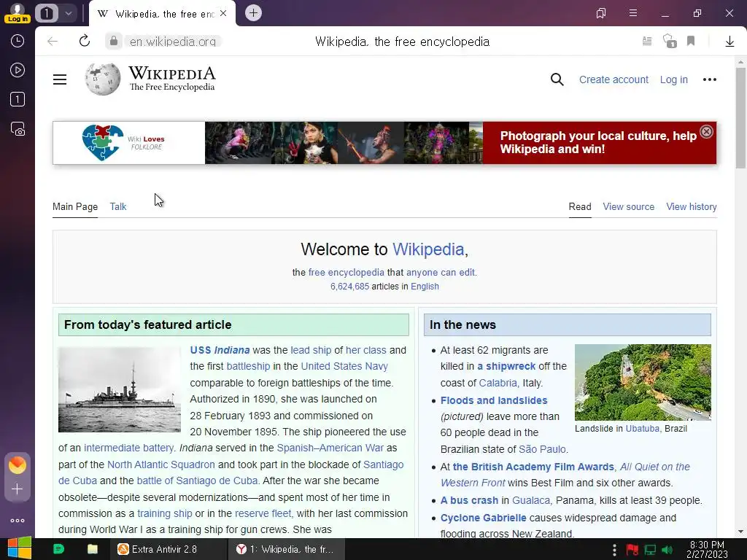This screenshot has height=560, width=747.
Task: Click the Wiki Loves Folklore heart logo
Action: pos(102,142)
